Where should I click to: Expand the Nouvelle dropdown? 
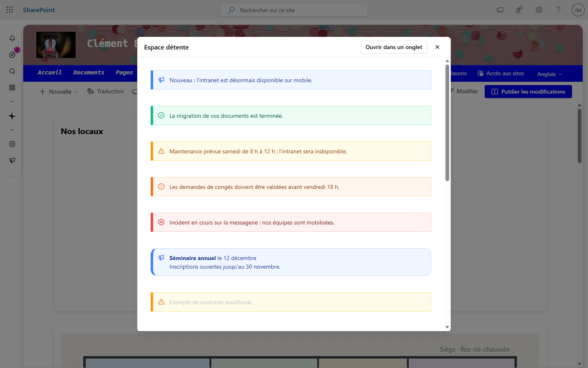coord(58,92)
